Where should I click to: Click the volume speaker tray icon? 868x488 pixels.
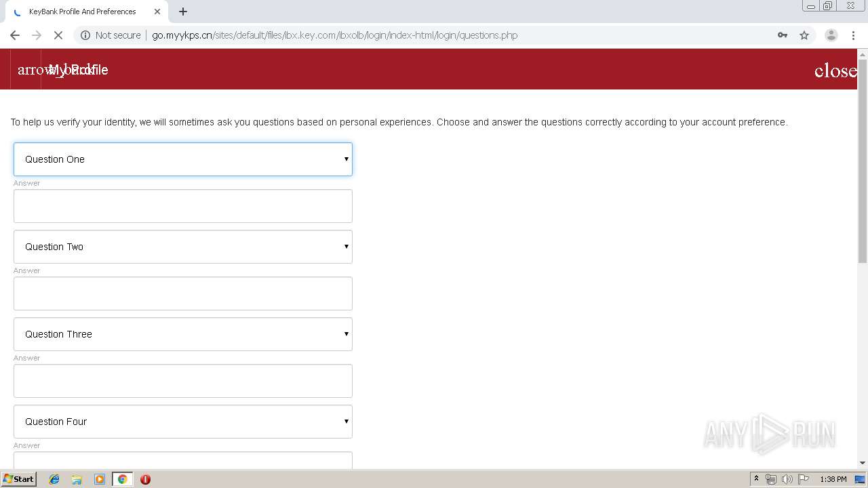[787, 479]
